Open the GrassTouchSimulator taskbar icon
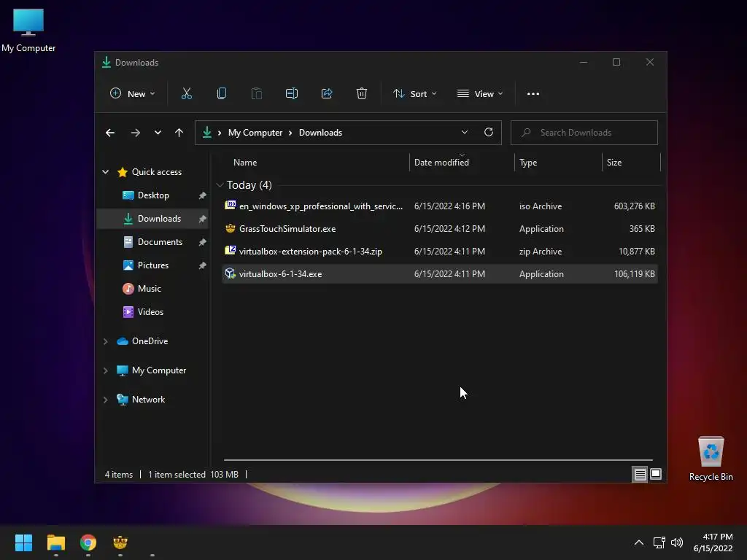Viewport: 747px width, 560px height. pos(120,542)
